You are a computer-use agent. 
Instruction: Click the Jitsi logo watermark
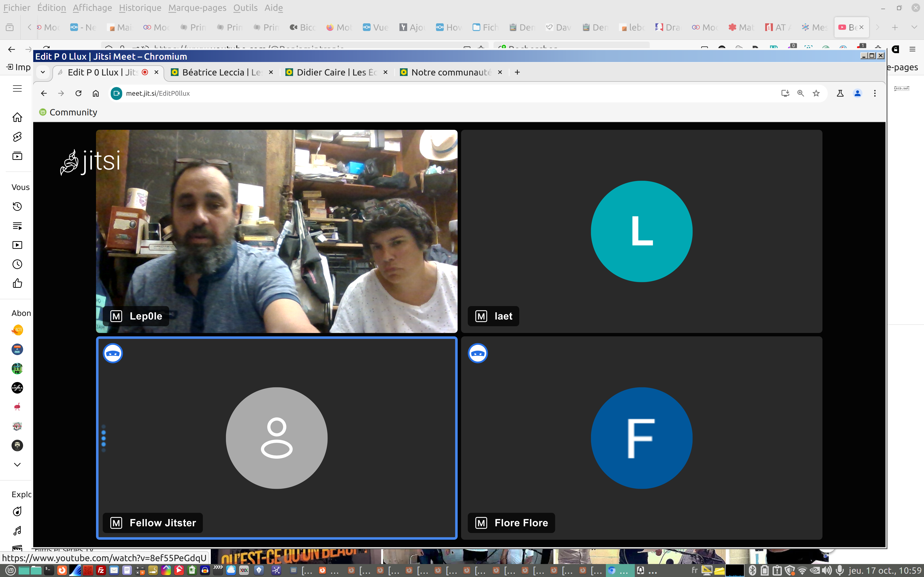[x=90, y=162]
